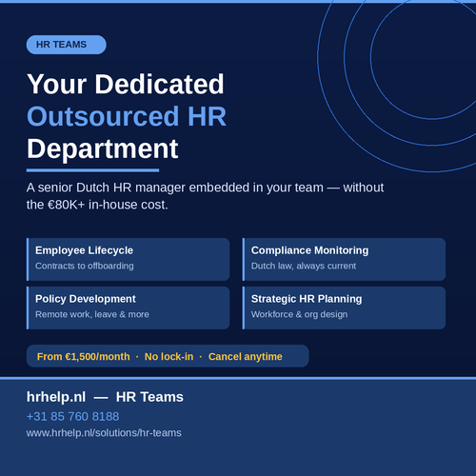Select the Compliance Monitoring card
This screenshot has width=476, height=476.
coord(344,259)
